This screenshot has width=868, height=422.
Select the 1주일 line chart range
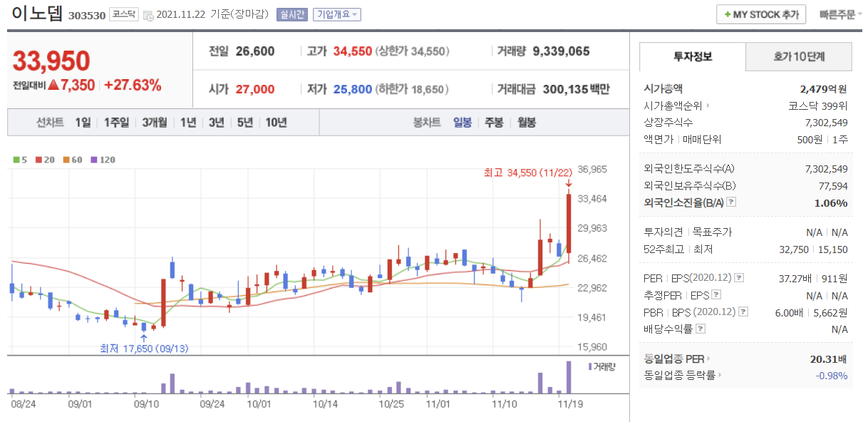[117, 122]
